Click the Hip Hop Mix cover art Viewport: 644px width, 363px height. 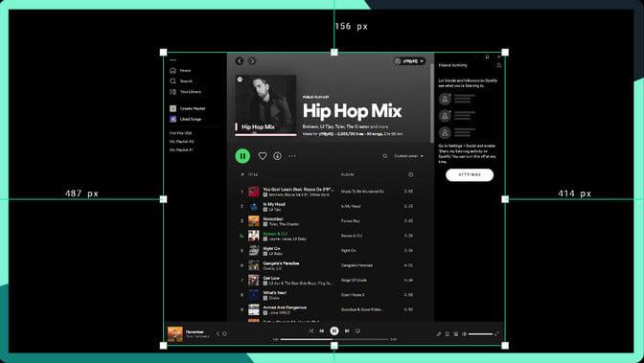click(265, 105)
